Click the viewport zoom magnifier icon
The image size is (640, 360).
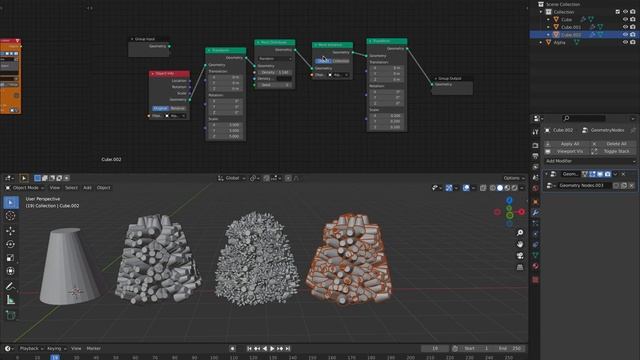520,233
